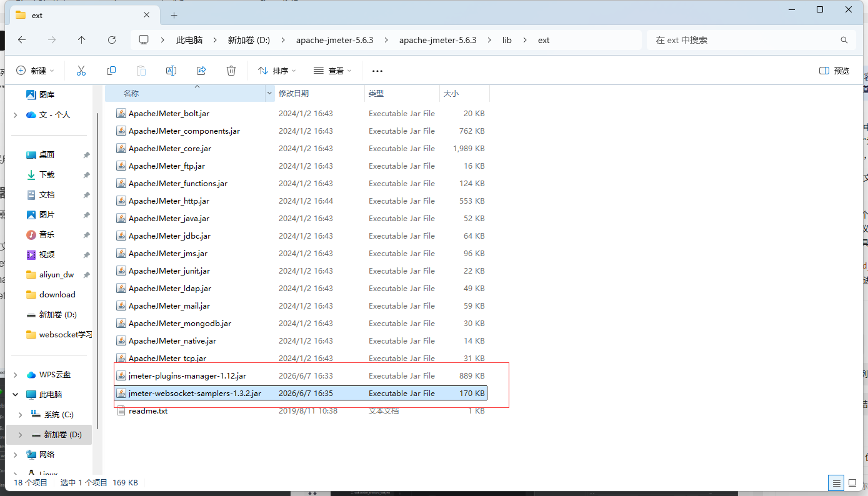Refresh the ext folder view
The height and width of the screenshot is (496, 868).
point(112,40)
